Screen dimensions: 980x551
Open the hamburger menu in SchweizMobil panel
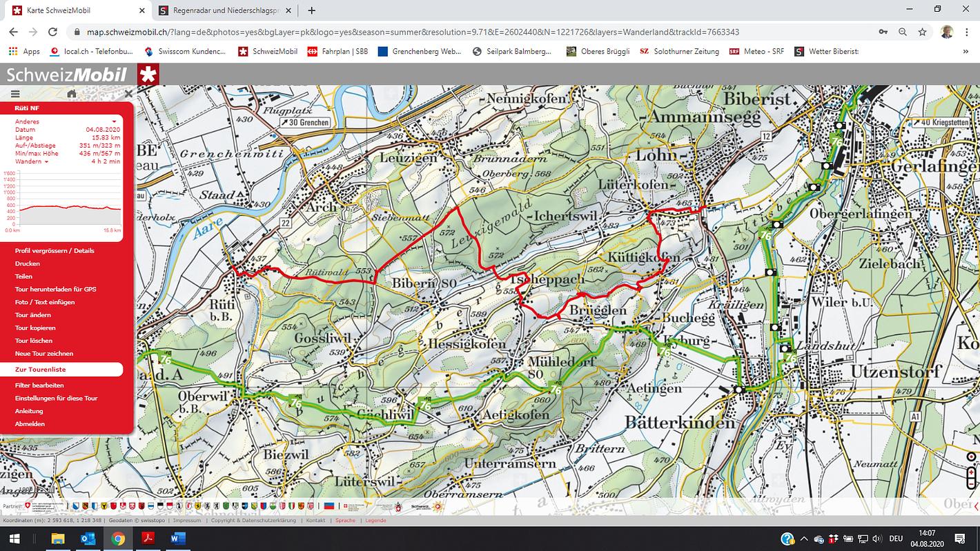click(15, 94)
